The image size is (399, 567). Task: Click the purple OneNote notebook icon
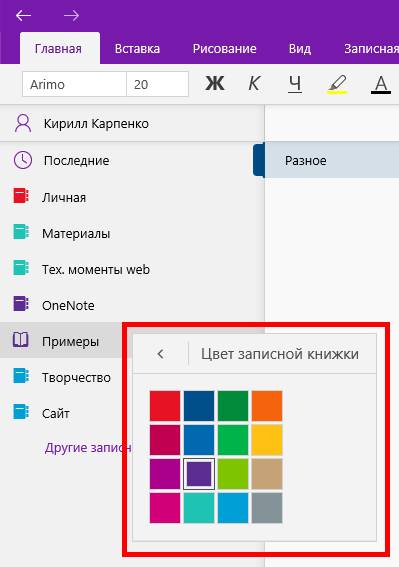click(x=21, y=304)
